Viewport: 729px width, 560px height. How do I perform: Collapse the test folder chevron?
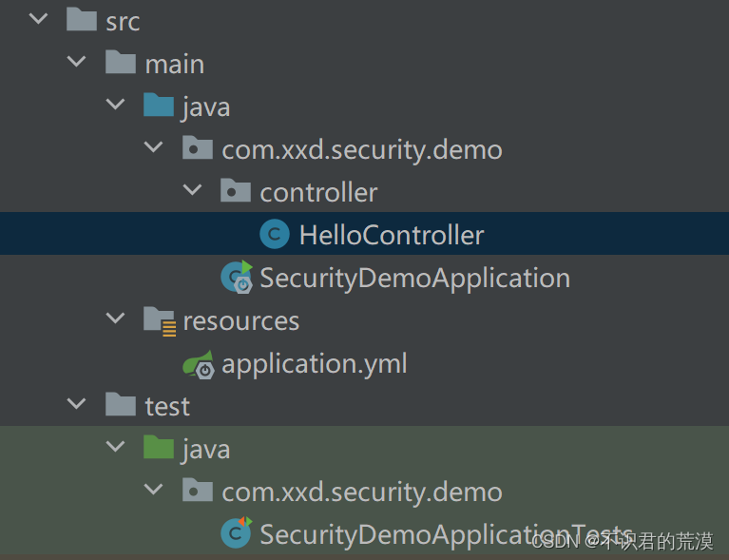coord(77,404)
